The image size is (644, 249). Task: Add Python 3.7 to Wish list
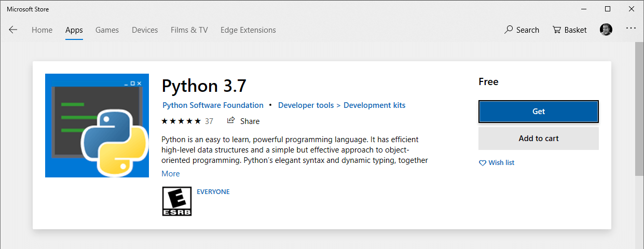497,163
